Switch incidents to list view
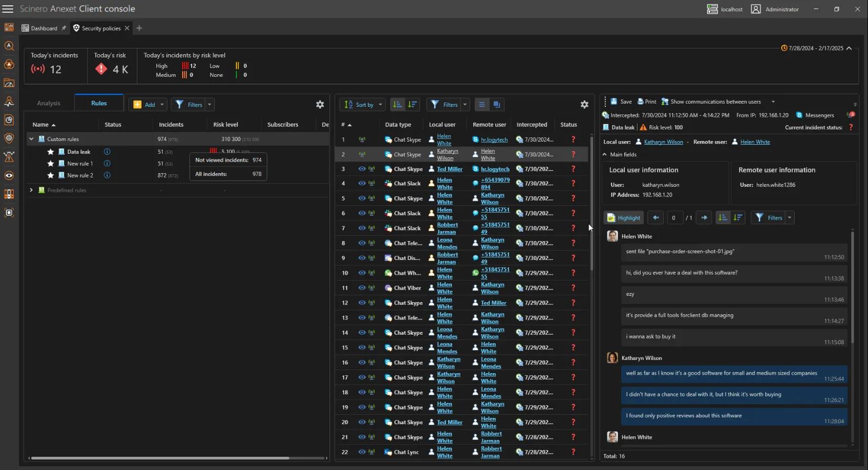868x470 pixels. (482, 104)
